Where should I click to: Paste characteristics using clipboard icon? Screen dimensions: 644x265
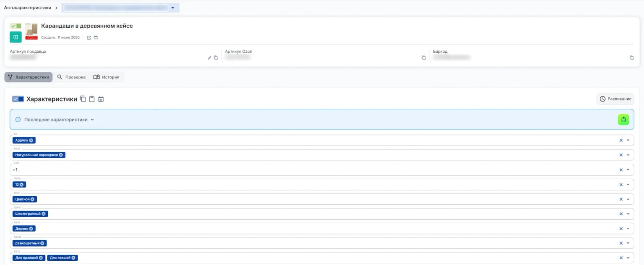point(92,99)
